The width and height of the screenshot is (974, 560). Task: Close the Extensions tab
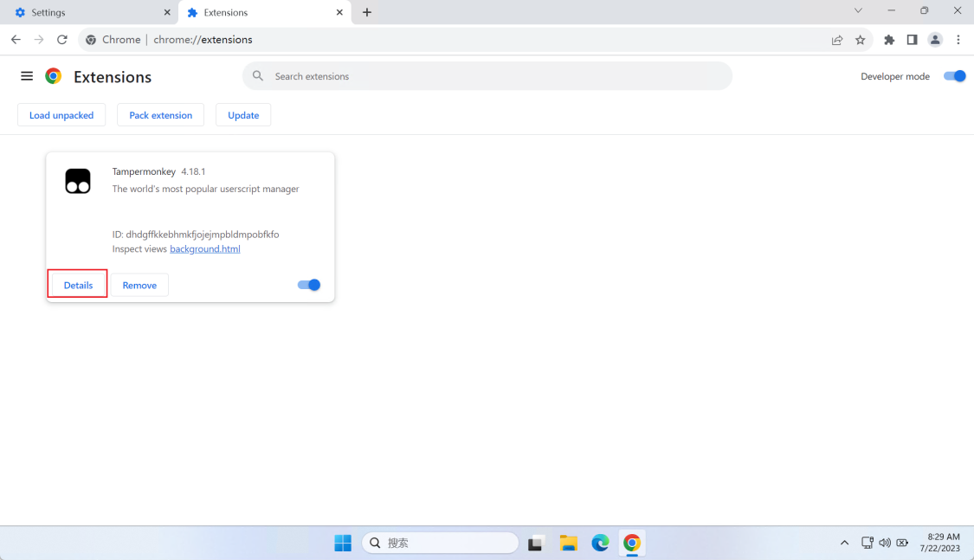pyautogui.click(x=339, y=12)
